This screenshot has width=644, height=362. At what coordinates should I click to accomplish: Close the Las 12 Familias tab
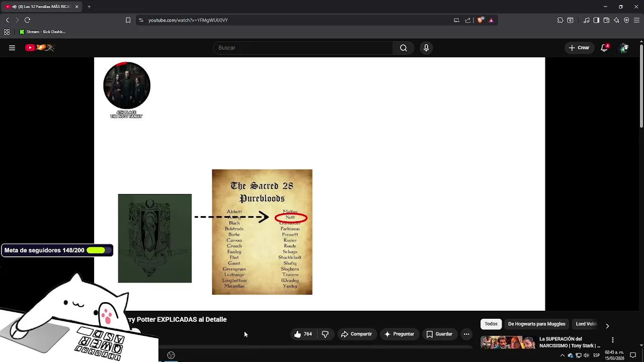point(76,7)
